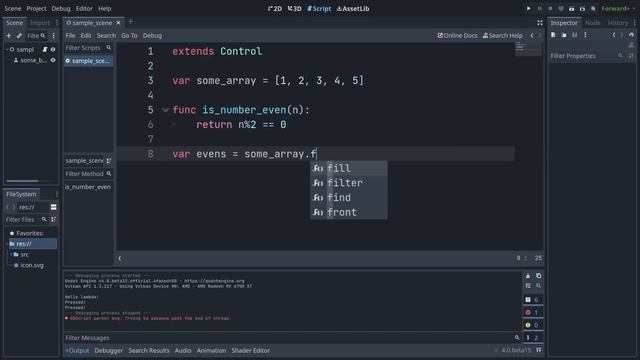Switch to the Script workspace
640x360 pixels.
319,8
